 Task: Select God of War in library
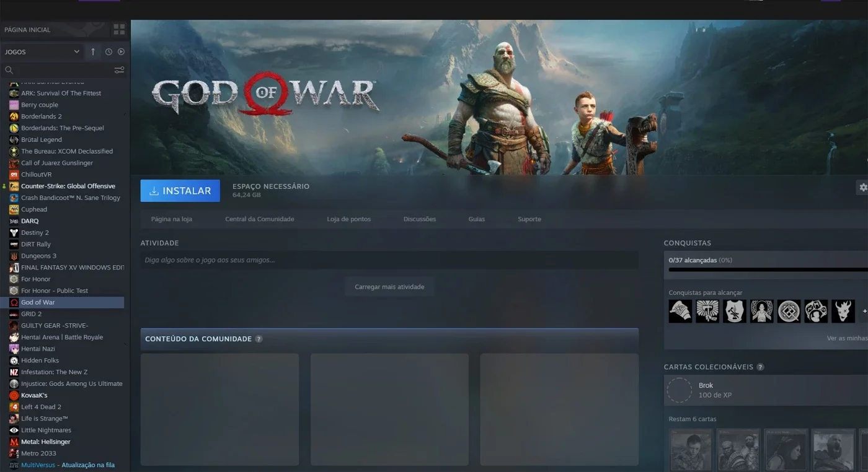point(62,302)
